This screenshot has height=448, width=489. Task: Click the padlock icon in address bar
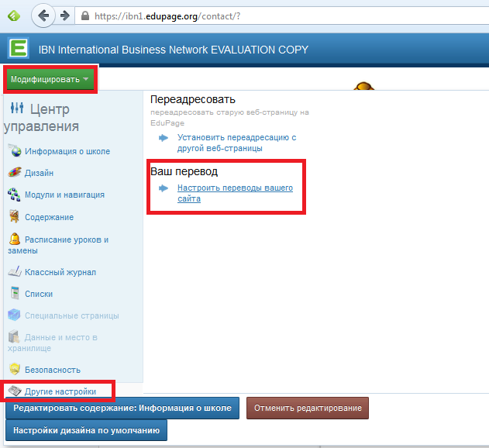pyautogui.click(x=84, y=16)
